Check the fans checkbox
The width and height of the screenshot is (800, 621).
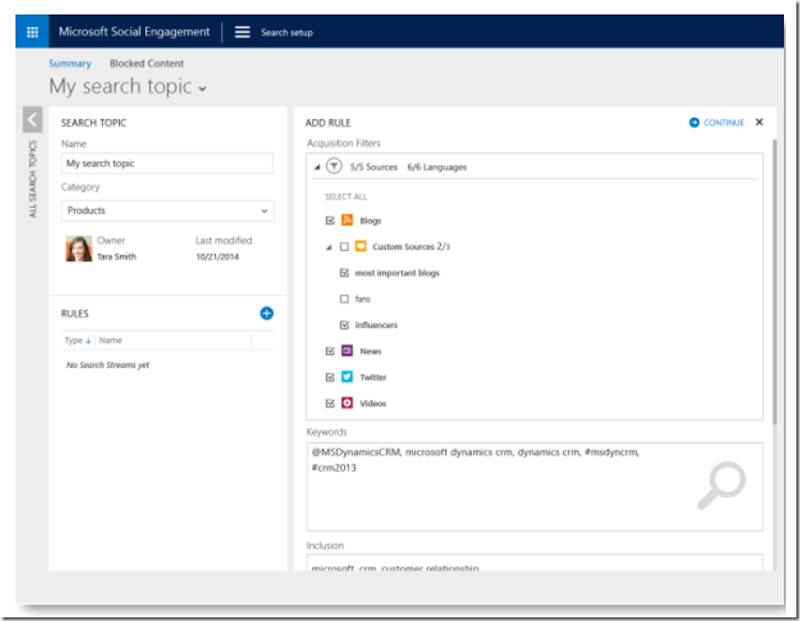344,299
